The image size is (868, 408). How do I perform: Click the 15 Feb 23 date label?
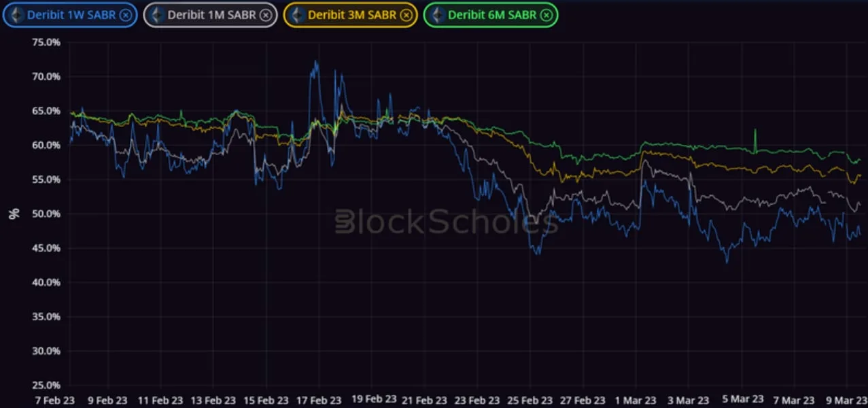[266, 400]
